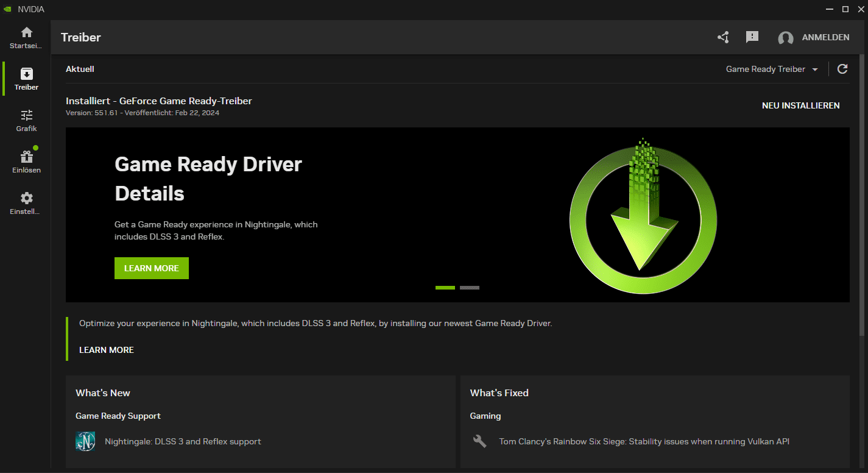The width and height of the screenshot is (868, 473).
Task: Click the user avatar icon
Action: pyautogui.click(x=786, y=38)
